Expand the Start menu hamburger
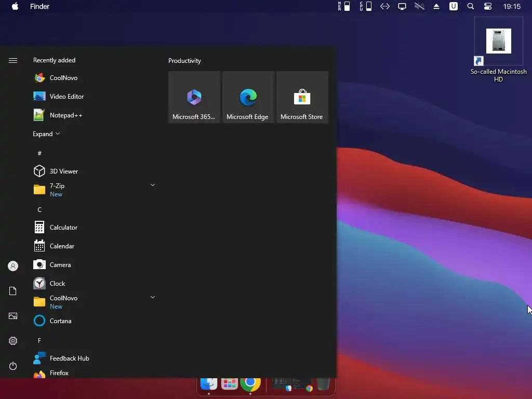Viewport: 532px width, 399px height. click(13, 61)
